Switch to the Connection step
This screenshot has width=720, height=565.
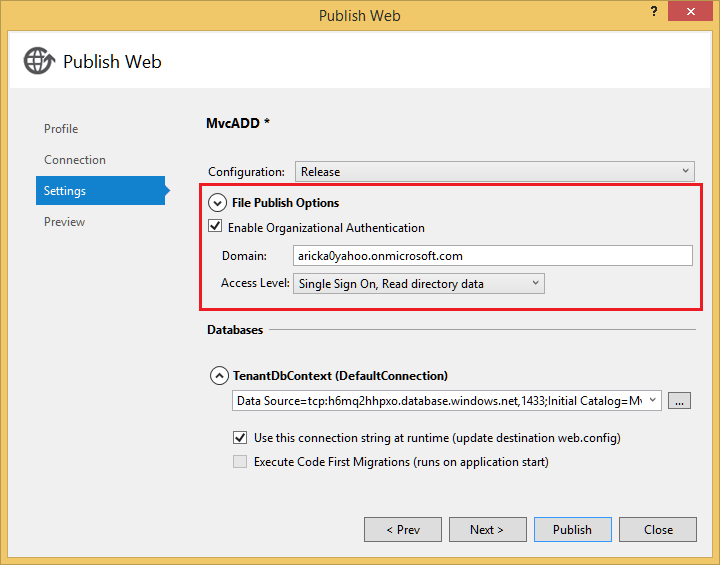tap(75, 160)
